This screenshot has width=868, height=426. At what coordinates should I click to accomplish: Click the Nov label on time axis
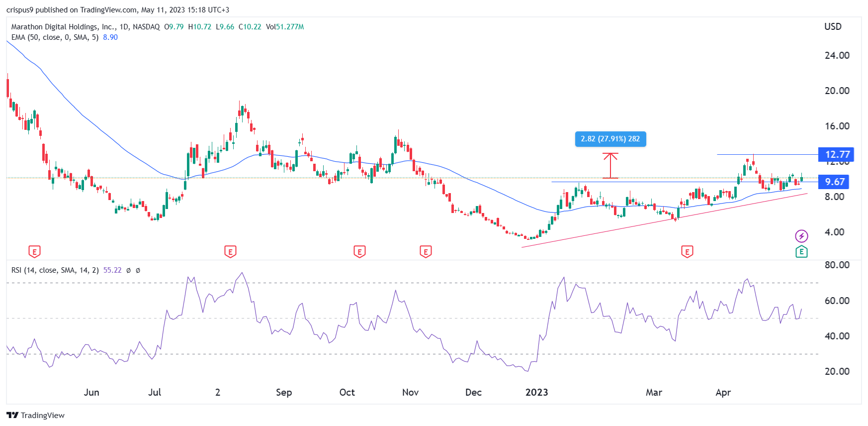410,392
